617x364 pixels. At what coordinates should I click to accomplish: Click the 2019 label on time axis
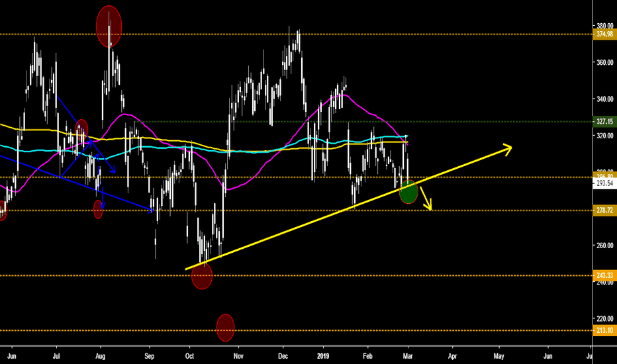323,356
